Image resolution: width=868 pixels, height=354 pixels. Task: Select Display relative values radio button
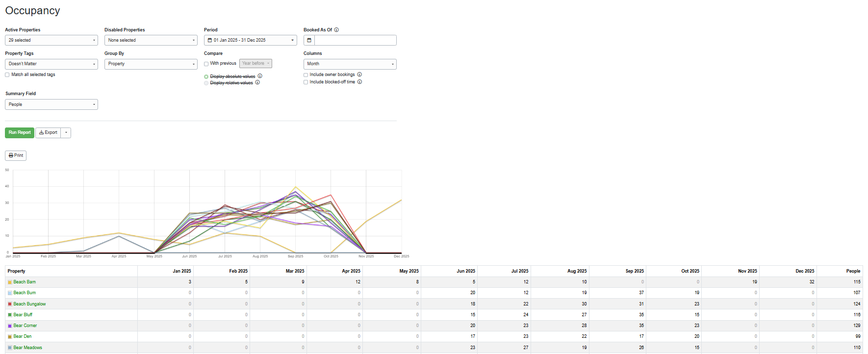point(206,83)
